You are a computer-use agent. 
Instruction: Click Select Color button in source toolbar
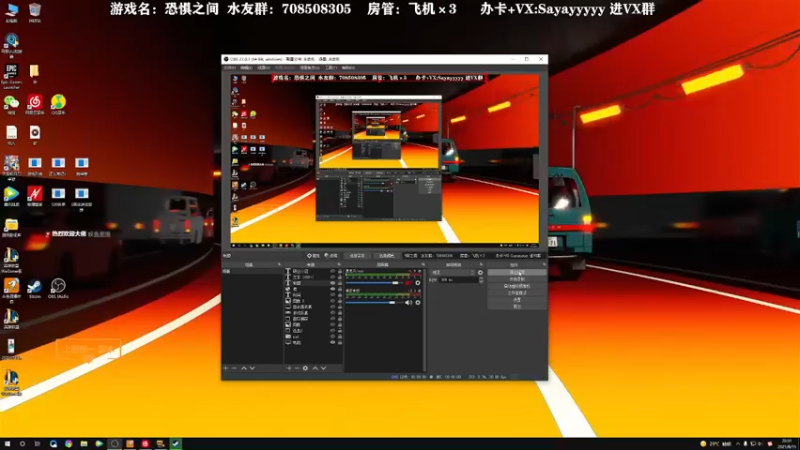[386, 256]
